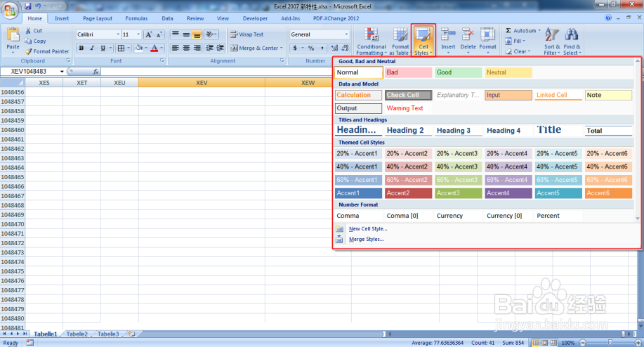Open Format as Table icon
644x347 pixels.
pyautogui.click(x=400, y=35)
